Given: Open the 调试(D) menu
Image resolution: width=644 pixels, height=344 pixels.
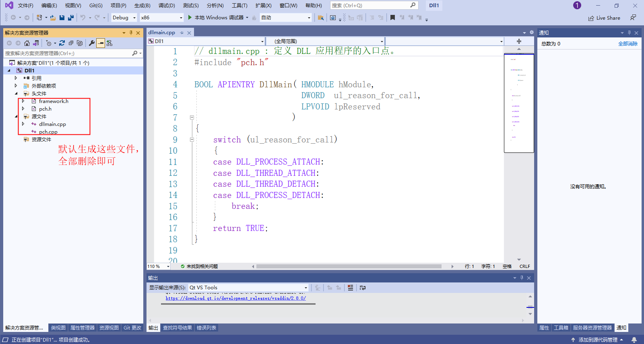Looking at the screenshot, I should tap(167, 6).
